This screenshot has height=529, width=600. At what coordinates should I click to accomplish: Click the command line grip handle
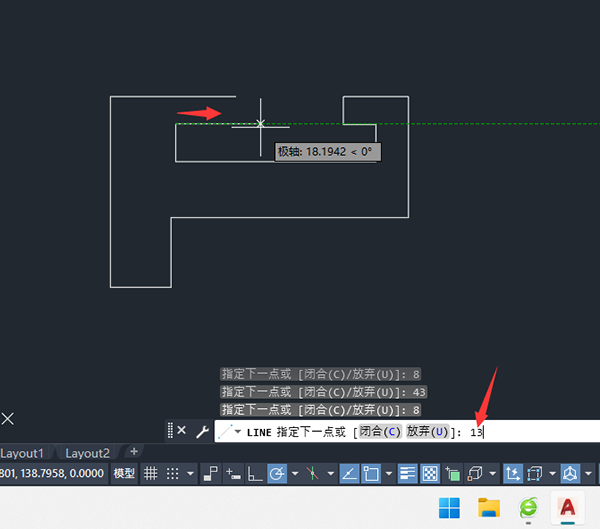tap(170, 431)
